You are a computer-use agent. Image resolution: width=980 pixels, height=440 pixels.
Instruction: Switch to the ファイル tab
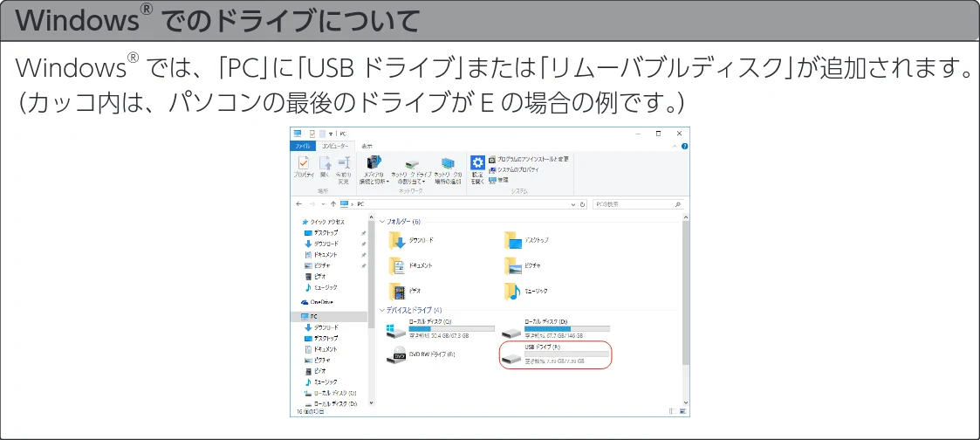click(303, 145)
